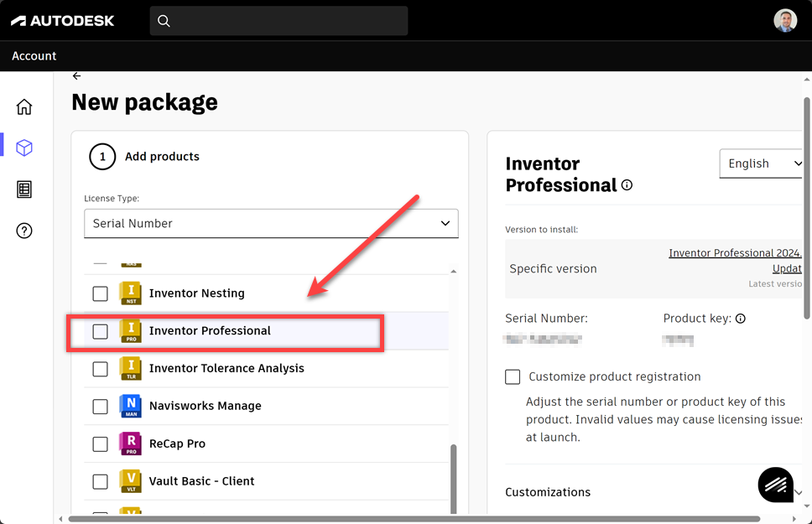Image resolution: width=812 pixels, height=524 pixels.
Task: Check the Inventor Tolerance Analysis checkbox
Action: click(x=100, y=369)
